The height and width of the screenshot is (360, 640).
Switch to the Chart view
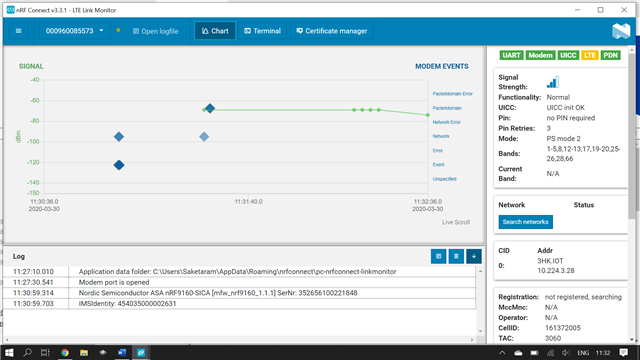tap(215, 31)
